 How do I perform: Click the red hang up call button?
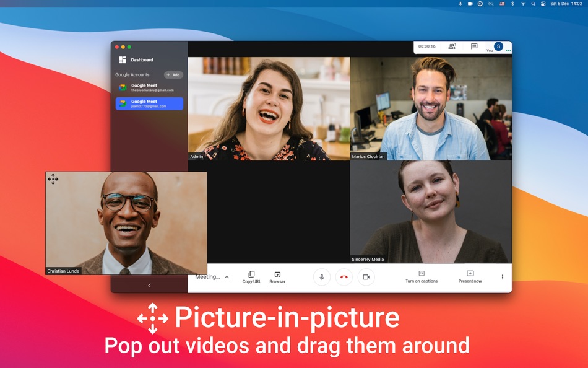[x=344, y=277]
